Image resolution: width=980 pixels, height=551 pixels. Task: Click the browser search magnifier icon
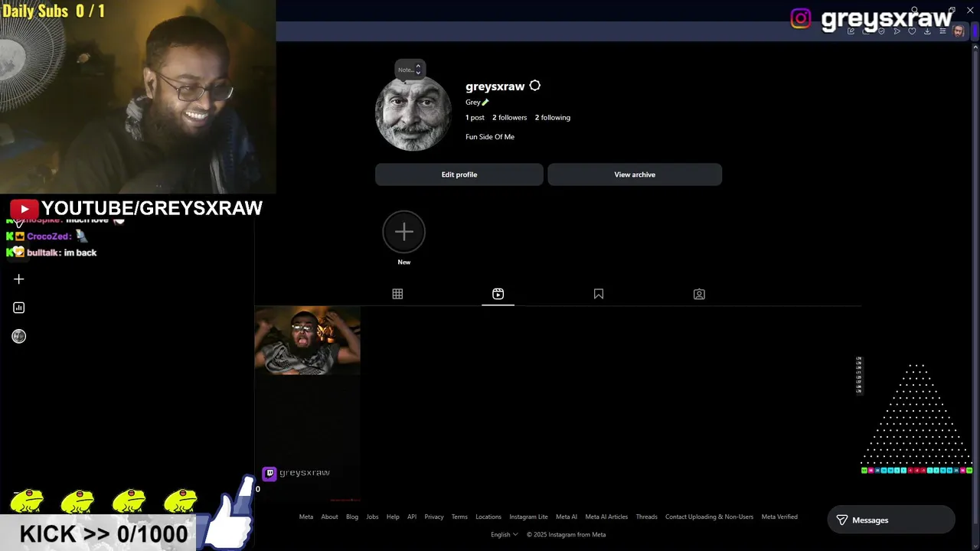[x=914, y=10]
